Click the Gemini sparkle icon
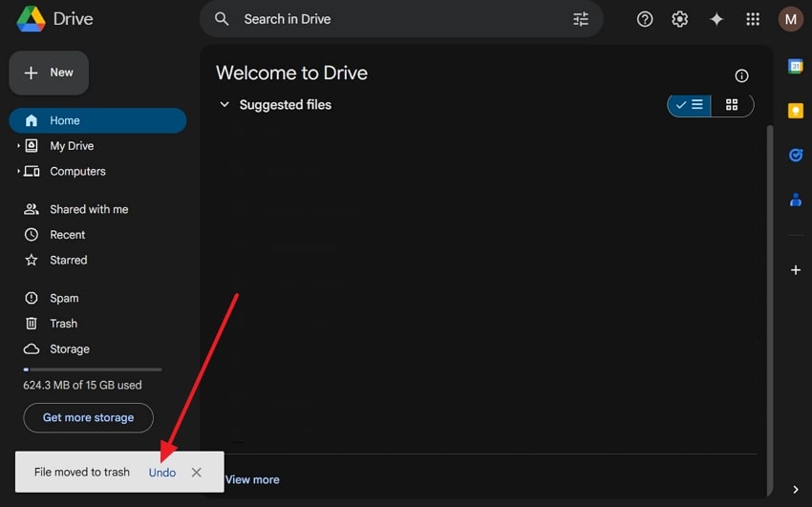Screen dimensions: 812x507 pyautogui.click(x=716, y=19)
